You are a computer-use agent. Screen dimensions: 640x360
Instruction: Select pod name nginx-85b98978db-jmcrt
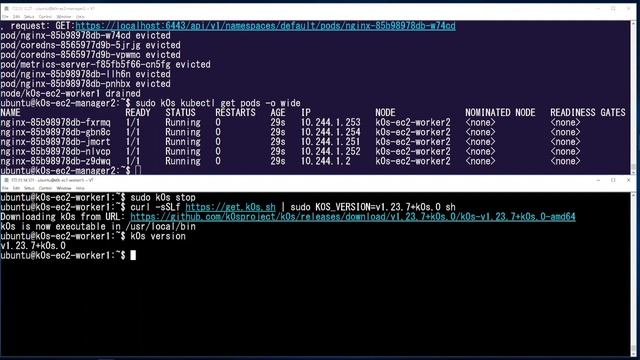click(x=56, y=142)
